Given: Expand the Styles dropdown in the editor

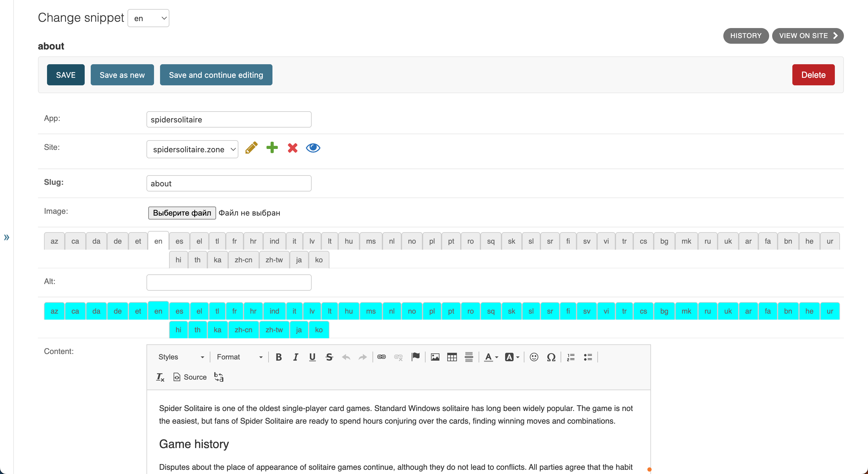Looking at the screenshot, I should click(x=181, y=357).
